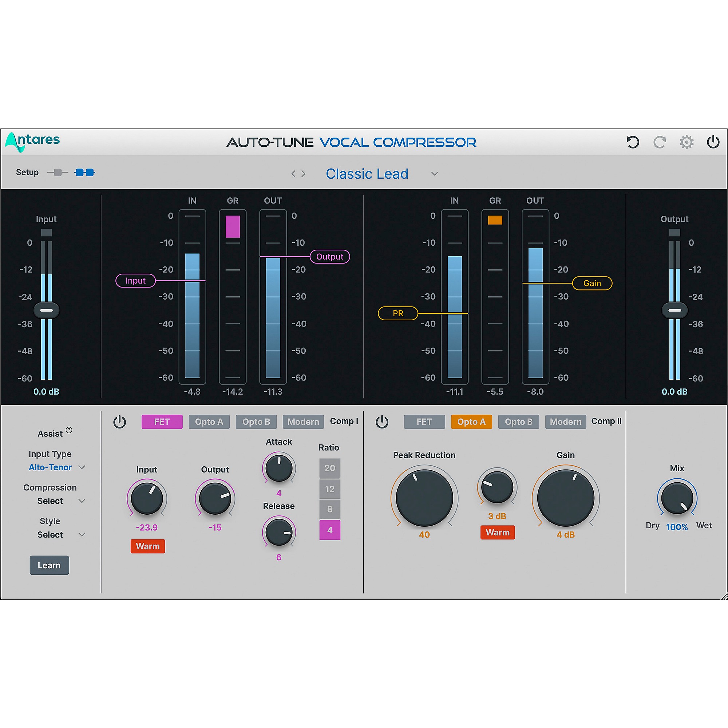Select ratio 12
Screen dimensions: 728x728
[330, 489]
